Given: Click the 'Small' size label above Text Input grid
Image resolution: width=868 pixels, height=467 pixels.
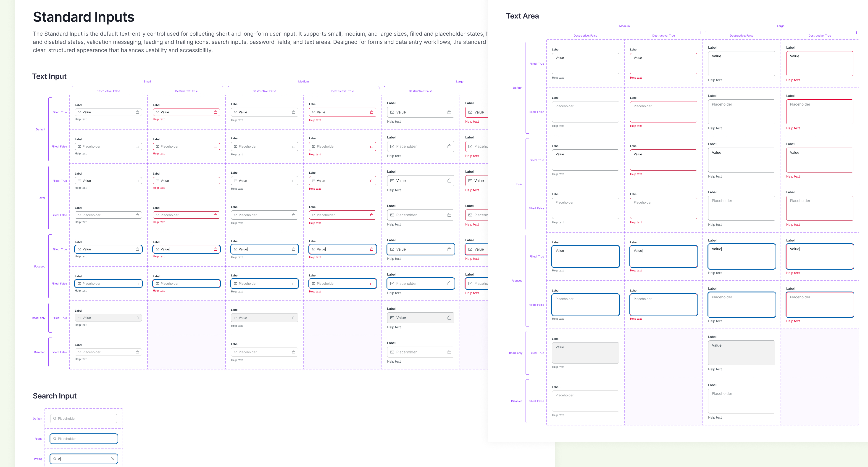Looking at the screenshot, I should [147, 82].
